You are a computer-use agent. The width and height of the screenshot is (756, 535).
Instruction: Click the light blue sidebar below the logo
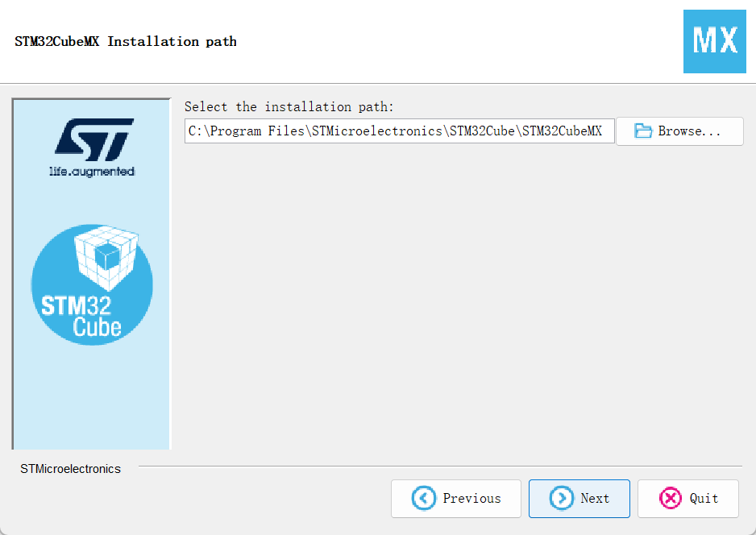(92, 395)
